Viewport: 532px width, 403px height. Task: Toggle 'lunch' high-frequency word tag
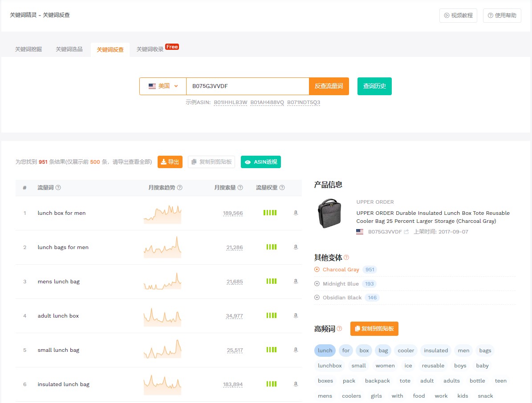point(325,351)
